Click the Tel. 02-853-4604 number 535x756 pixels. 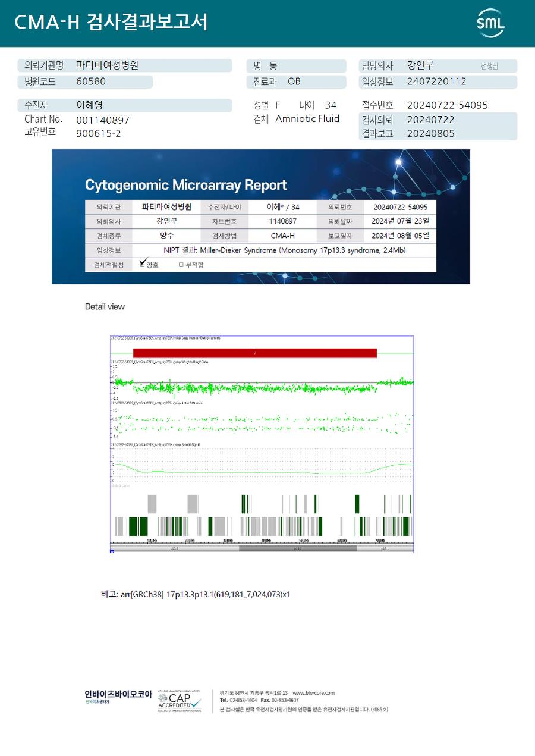[239, 701]
